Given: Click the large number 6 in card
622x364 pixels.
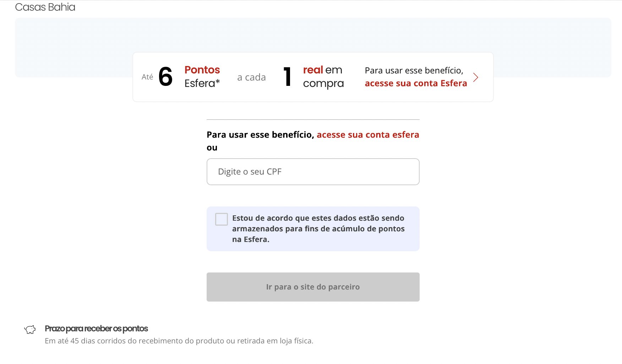Looking at the screenshot, I should click(x=165, y=77).
